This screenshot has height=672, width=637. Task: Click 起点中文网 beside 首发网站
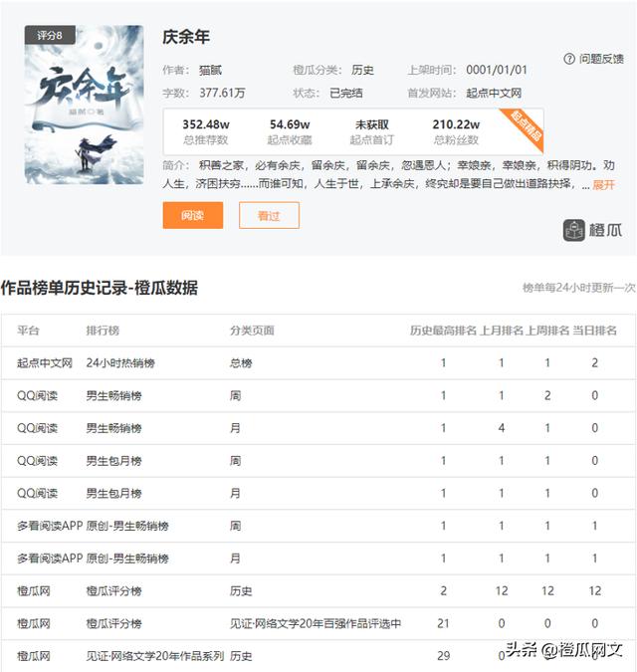(494, 93)
